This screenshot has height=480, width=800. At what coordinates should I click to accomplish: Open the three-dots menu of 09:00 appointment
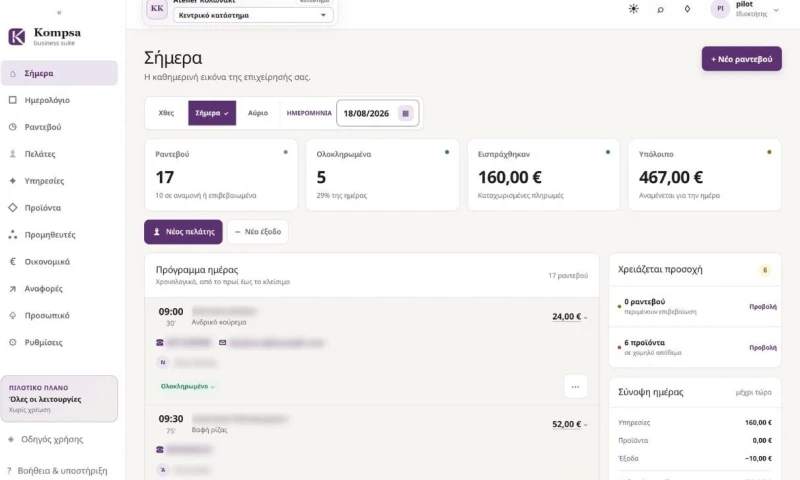tap(576, 387)
